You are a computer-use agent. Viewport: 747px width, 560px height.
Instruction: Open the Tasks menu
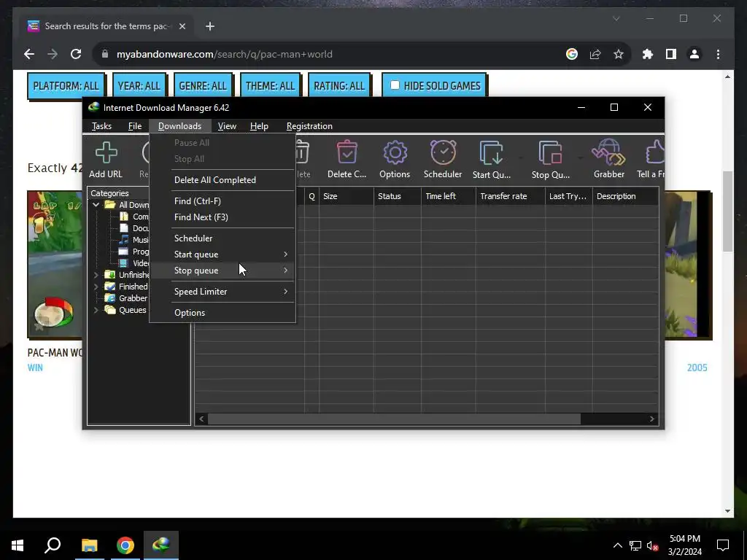pyautogui.click(x=101, y=126)
